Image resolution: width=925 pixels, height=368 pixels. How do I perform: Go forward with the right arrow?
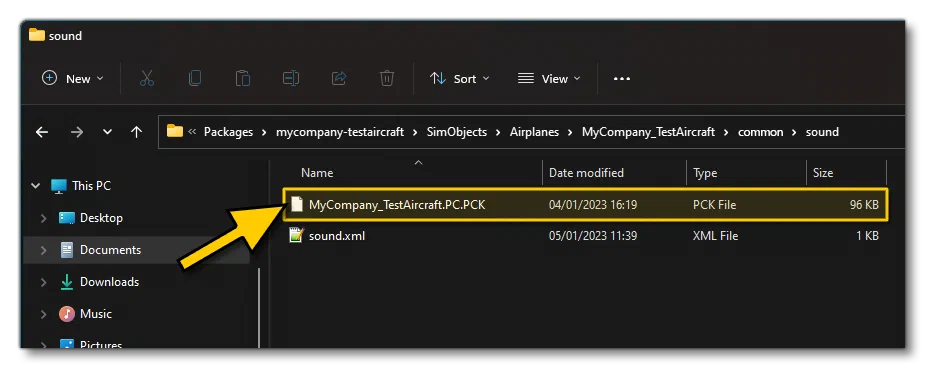pyautogui.click(x=77, y=132)
